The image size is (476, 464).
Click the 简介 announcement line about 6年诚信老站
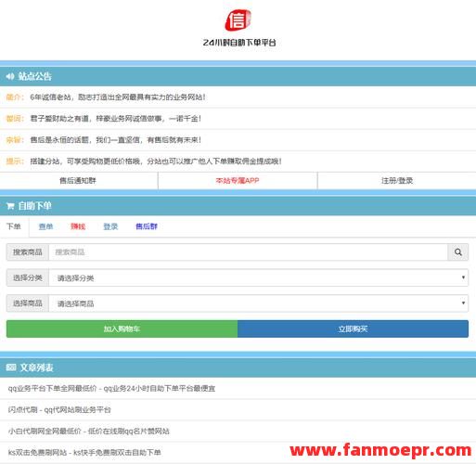[106, 97]
